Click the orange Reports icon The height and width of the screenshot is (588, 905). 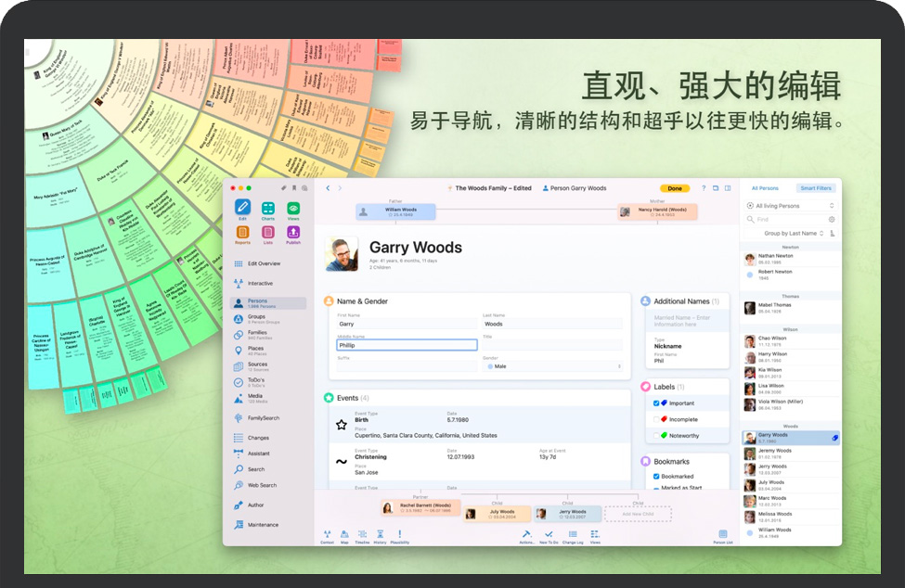click(242, 233)
